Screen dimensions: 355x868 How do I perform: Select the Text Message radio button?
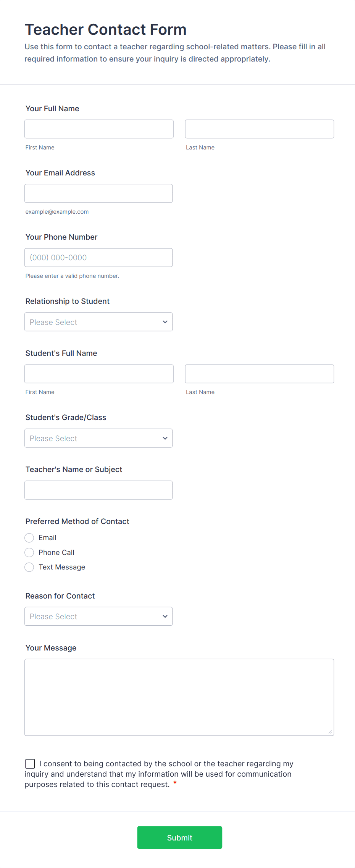pos(29,567)
